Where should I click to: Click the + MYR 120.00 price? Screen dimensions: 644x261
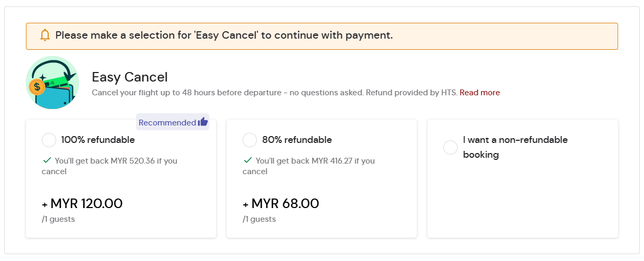[x=82, y=204]
